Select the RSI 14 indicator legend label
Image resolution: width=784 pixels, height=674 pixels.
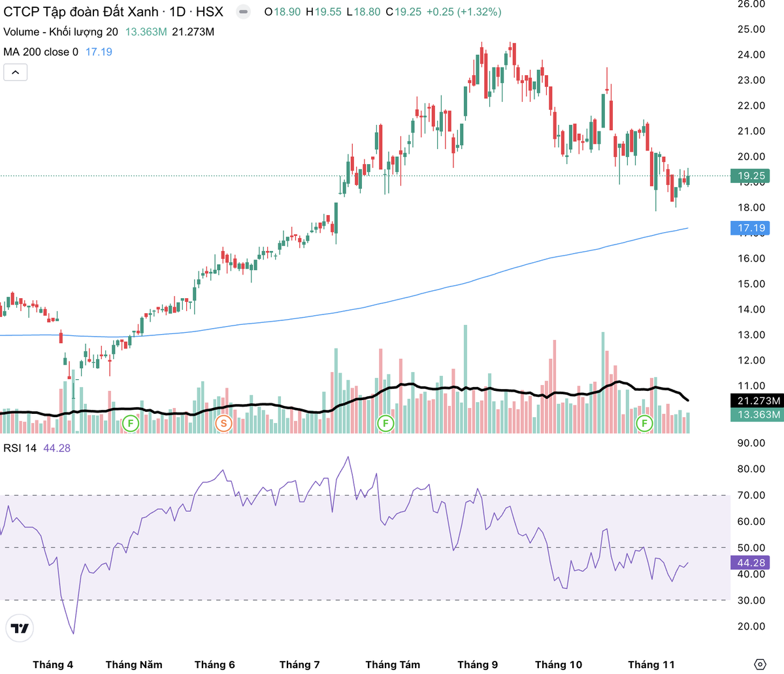[20, 448]
